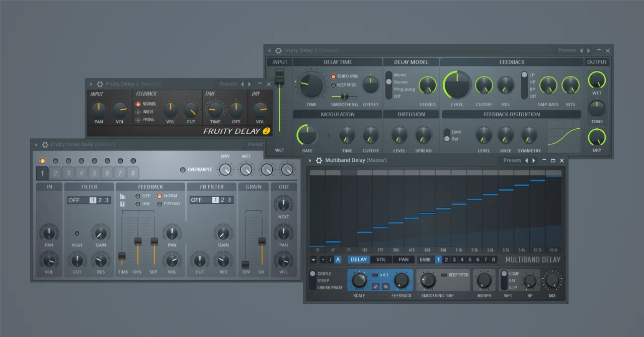Screen dimensions: 644x337
Task: Select bank tab 5 in Fruity Delay Bank
Action: pos(94,174)
